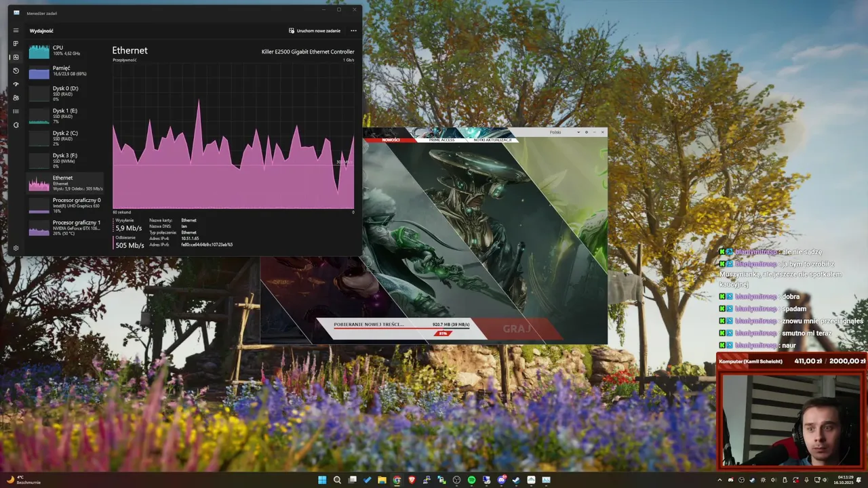Select Dysk 3 (F:) entry
The width and height of the screenshot is (868, 488).
tap(65, 161)
